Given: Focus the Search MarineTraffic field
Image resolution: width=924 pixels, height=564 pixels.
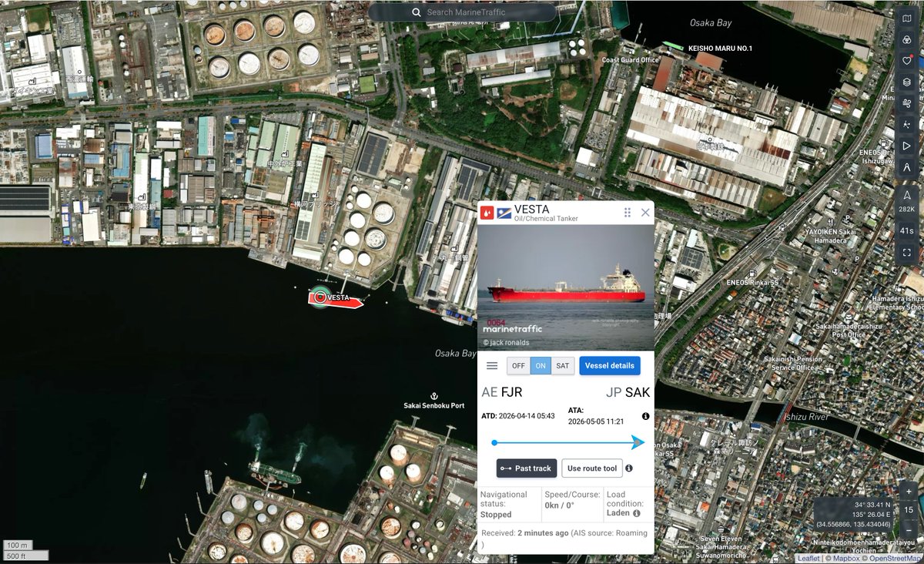Looking at the screenshot, I should click(462, 12).
